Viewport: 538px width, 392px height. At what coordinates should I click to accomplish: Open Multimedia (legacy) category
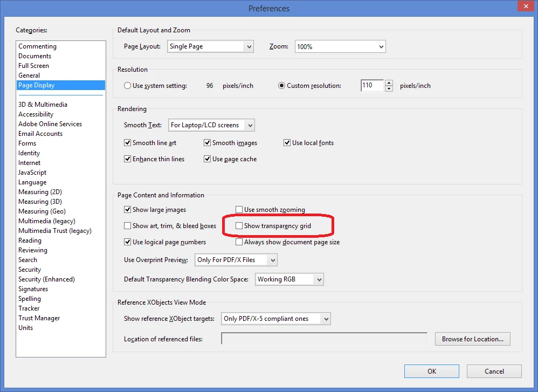pos(47,221)
